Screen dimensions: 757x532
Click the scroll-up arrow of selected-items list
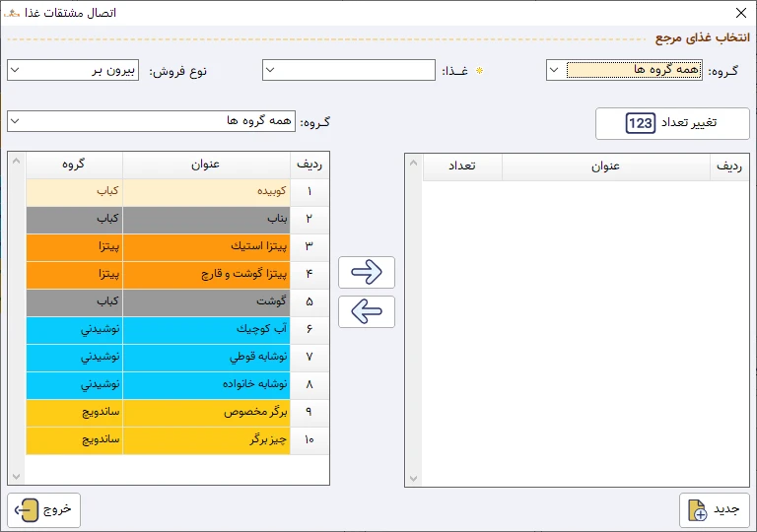pos(413,164)
